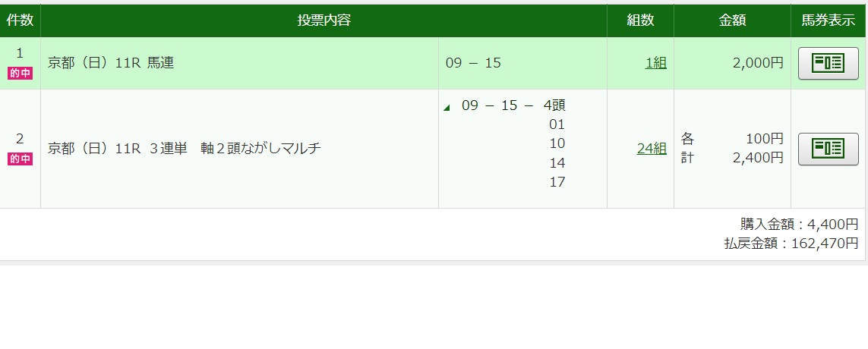Image resolution: width=868 pixels, height=349 pixels.
Task: Open ticket display for the 馬連 bet
Action: point(828,63)
